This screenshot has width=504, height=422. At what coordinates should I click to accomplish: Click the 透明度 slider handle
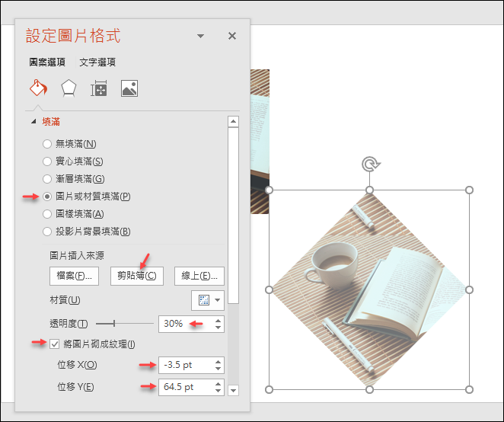click(114, 324)
